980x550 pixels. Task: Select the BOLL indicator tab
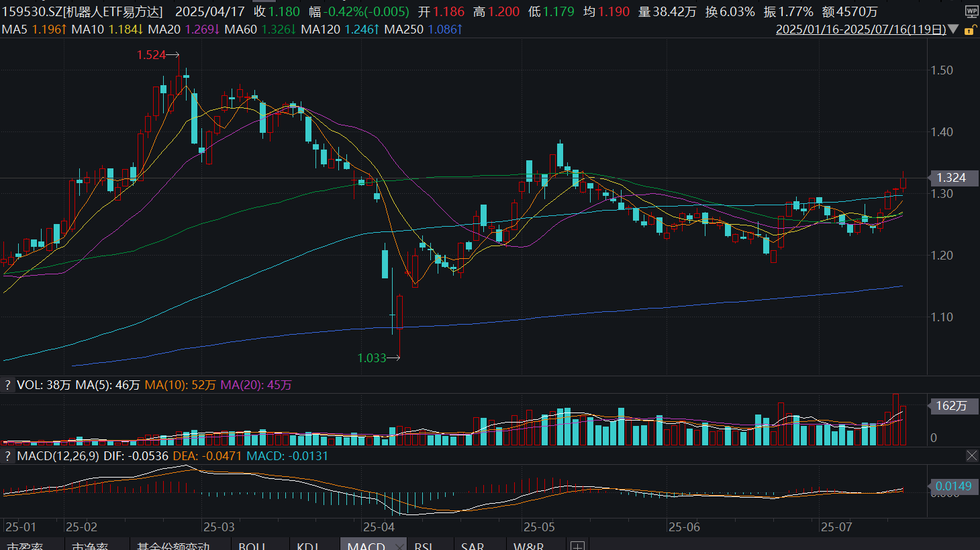click(252, 546)
